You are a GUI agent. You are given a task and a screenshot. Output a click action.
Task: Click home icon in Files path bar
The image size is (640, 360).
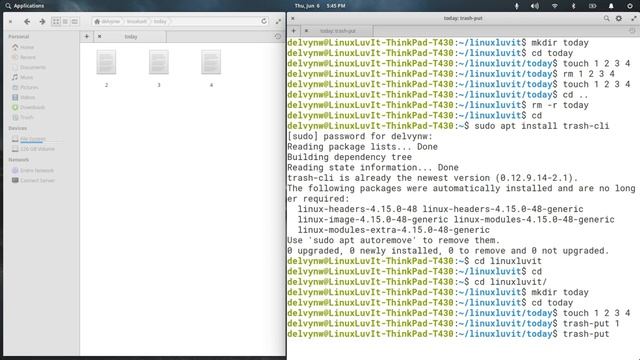point(97,21)
